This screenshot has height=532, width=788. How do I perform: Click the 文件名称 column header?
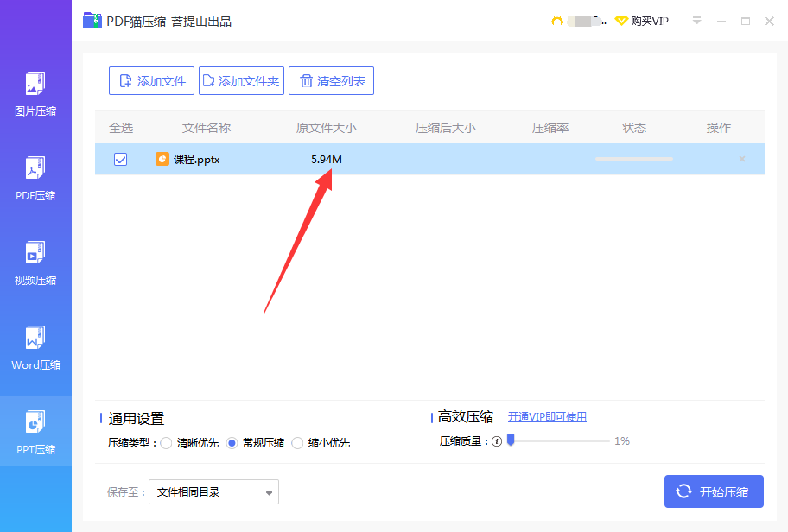pos(206,128)
